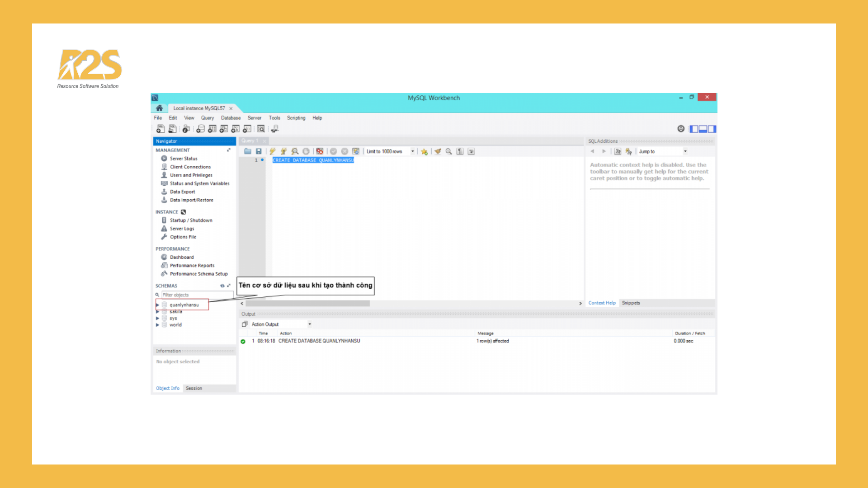Create a new SQL tab for executing queries
Screen dimensions: 868x488
pyautogui.click(x=160, y=129)
